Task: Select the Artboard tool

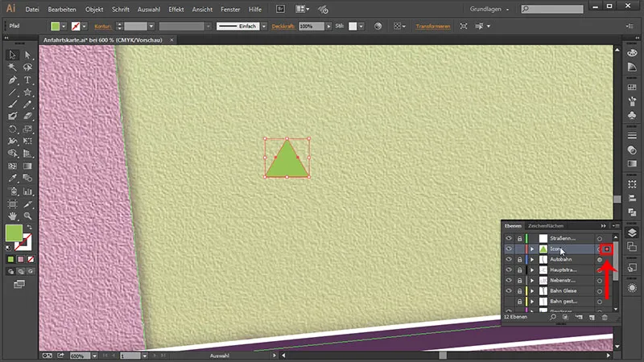Action: click(12, 204)
